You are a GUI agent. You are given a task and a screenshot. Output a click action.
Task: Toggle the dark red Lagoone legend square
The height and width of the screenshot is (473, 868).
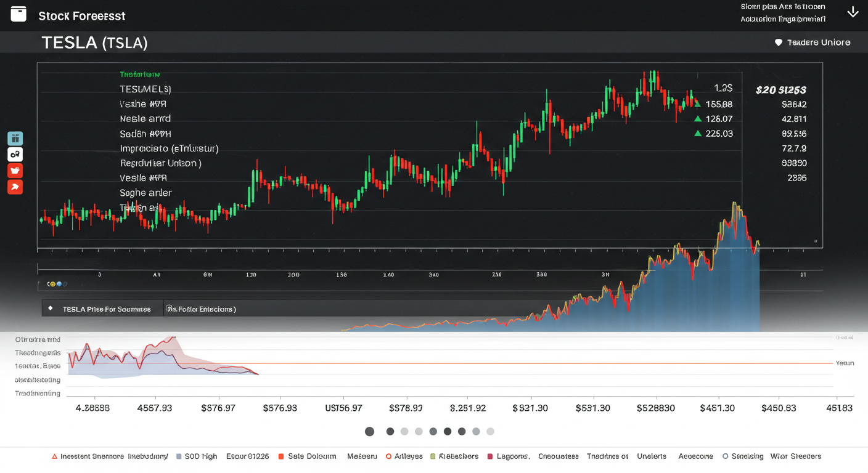click(x=490, y=456)
